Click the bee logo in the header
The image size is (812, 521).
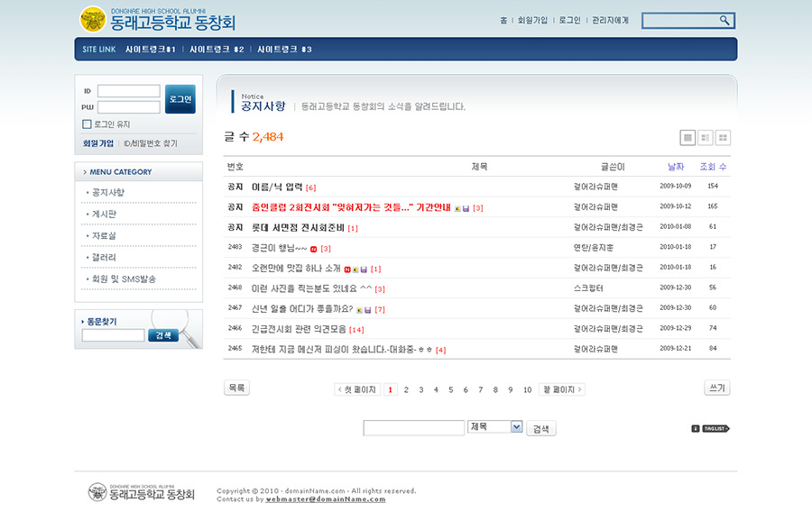click(92, 19)
